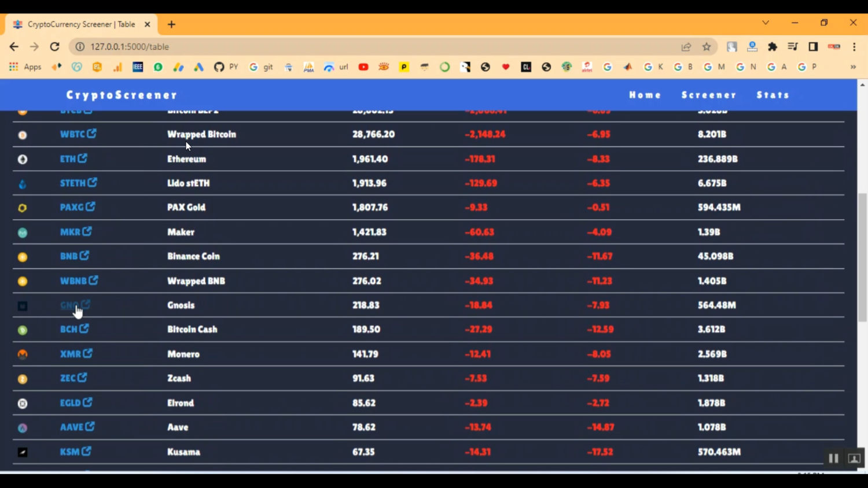Click the GitHub bookmark icon

tap(219, 67)
